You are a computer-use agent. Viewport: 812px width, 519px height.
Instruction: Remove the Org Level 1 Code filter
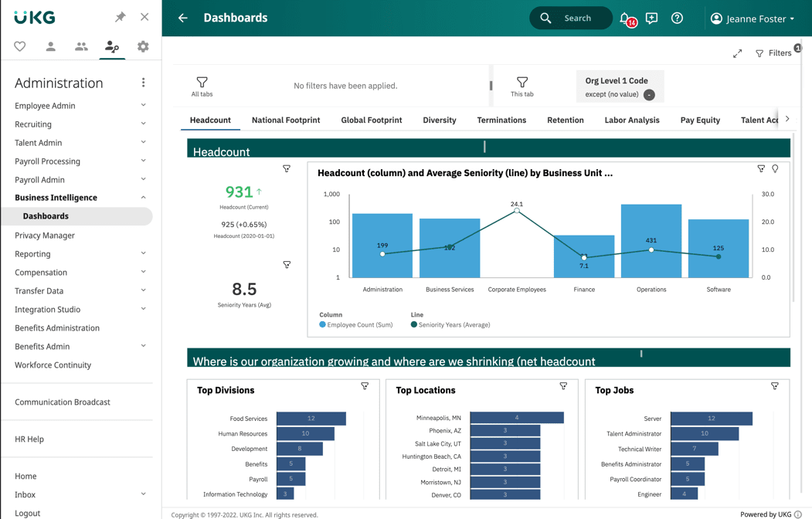click(649, 95)
